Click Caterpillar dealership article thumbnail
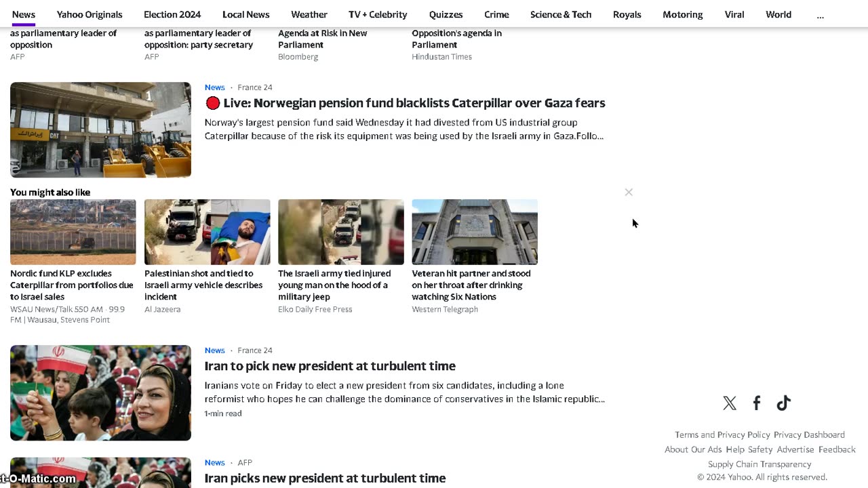 pyautogui.click(x=100, y=130)
